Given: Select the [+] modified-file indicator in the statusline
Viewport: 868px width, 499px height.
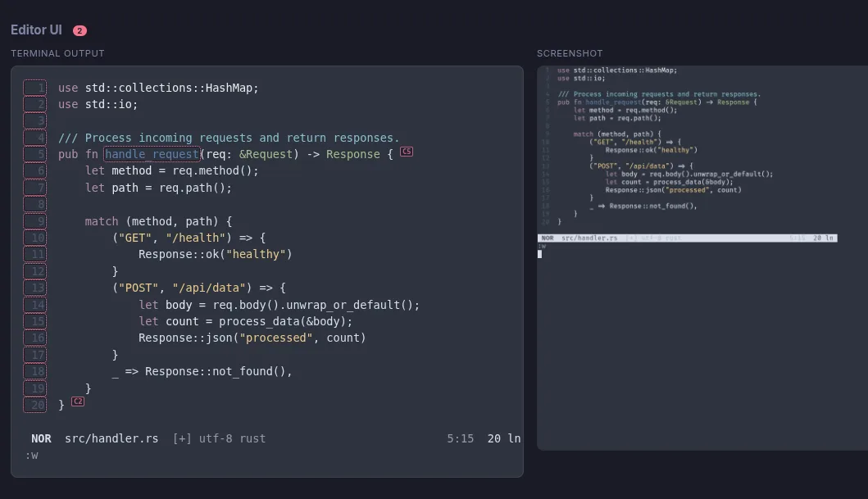Looking at the screenshot, I should click(x=181, y=438).
